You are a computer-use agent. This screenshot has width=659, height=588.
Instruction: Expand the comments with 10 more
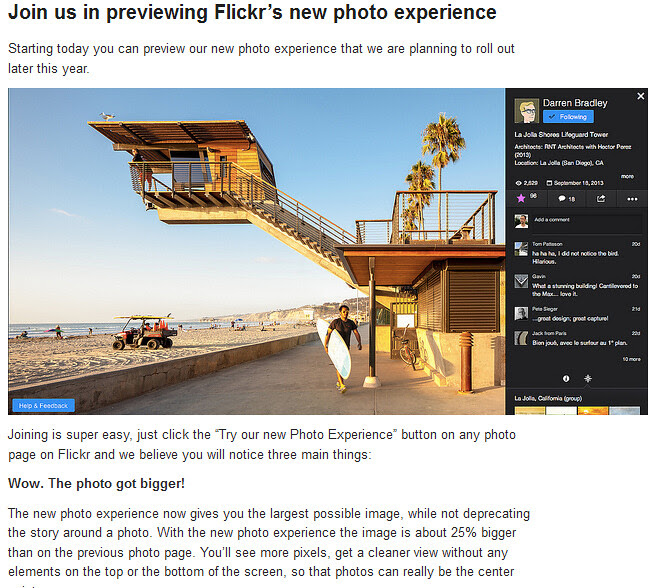pos(631,359)
